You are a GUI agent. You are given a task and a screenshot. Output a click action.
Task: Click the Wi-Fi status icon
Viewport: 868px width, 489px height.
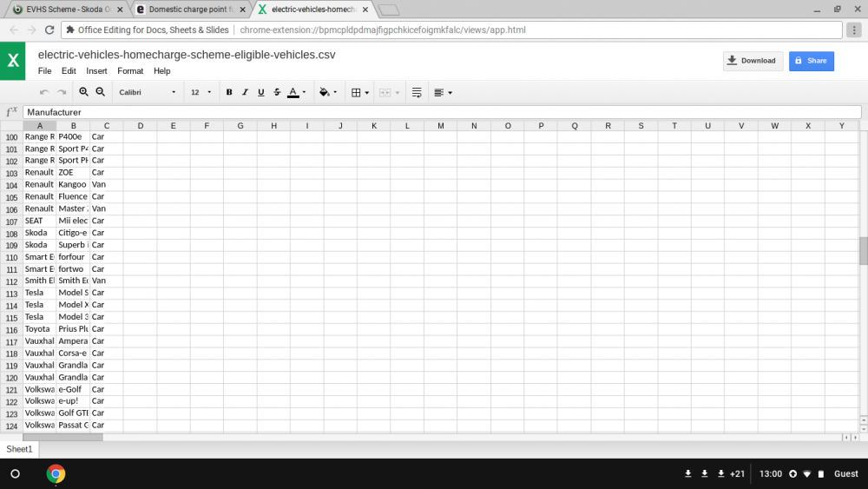click(x=807, y=474)
